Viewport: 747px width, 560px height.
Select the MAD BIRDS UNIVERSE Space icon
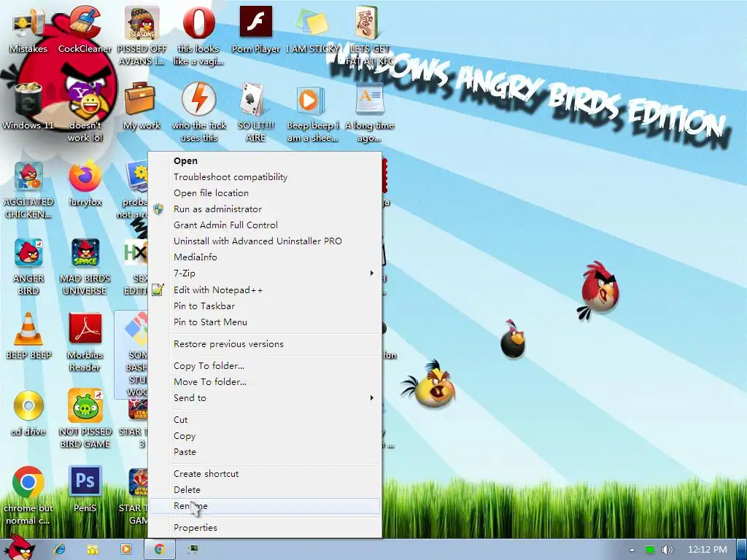85,253
